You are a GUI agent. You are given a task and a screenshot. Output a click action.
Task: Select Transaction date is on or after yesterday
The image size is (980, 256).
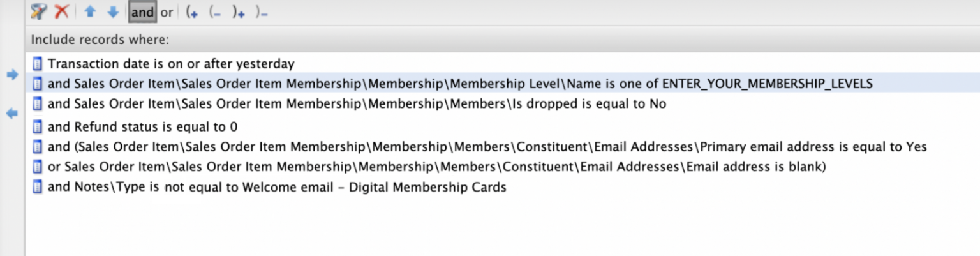click(x=171, y=64)
